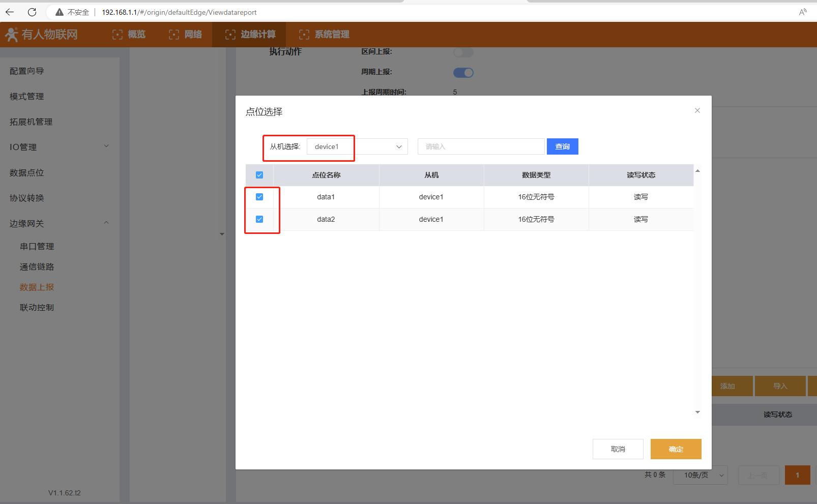This screenshot has height=504, width=817.
Task: Click the 请输入 search input field
Action: click(x=481, y=146)
